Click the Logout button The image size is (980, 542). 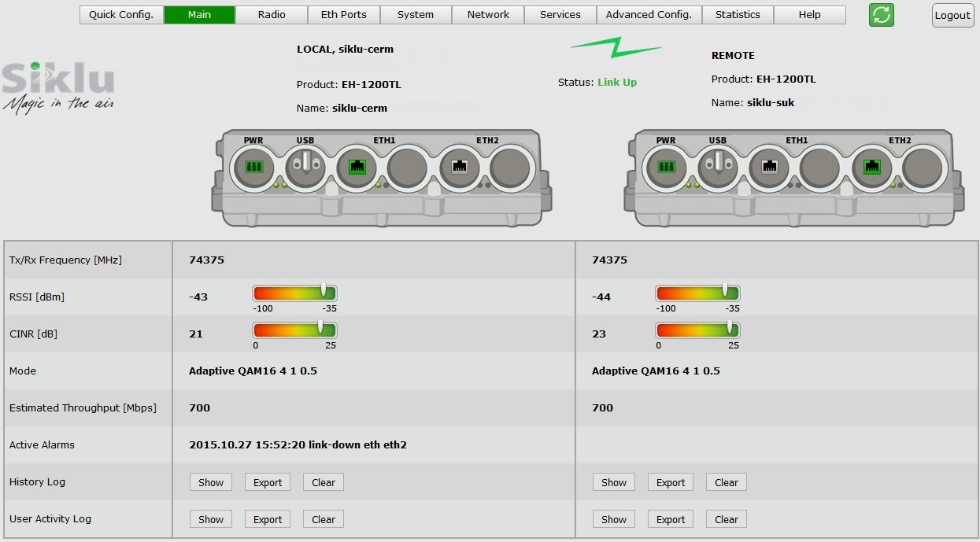coord(952,16)
